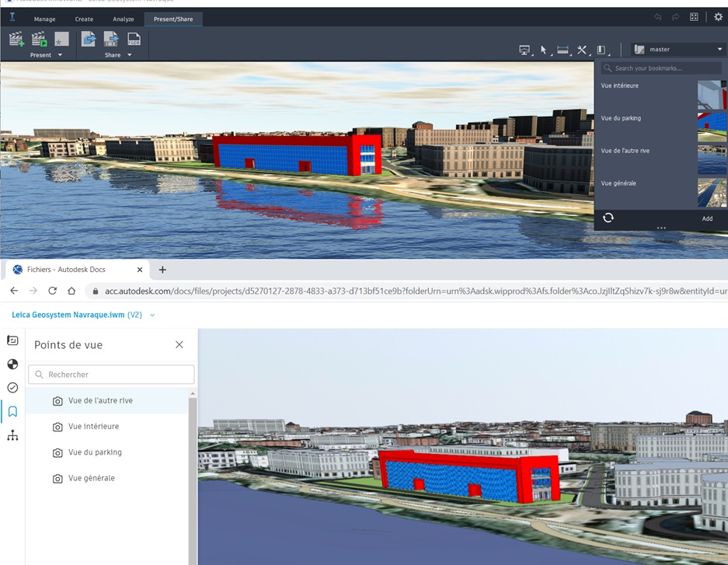Expand the Present group dropdown arrow
Image resolution: width=728 pixels, height=565 pixels.
coord(60,54)
